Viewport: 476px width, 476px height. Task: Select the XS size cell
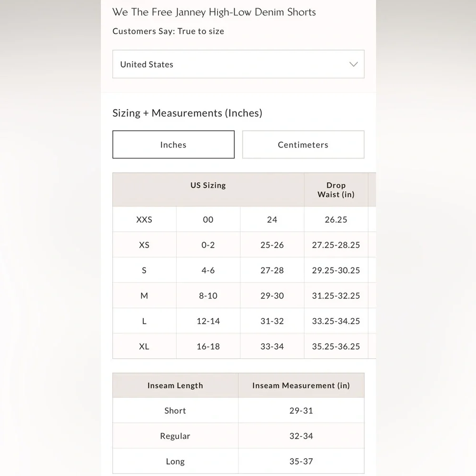tap(144, 245)
